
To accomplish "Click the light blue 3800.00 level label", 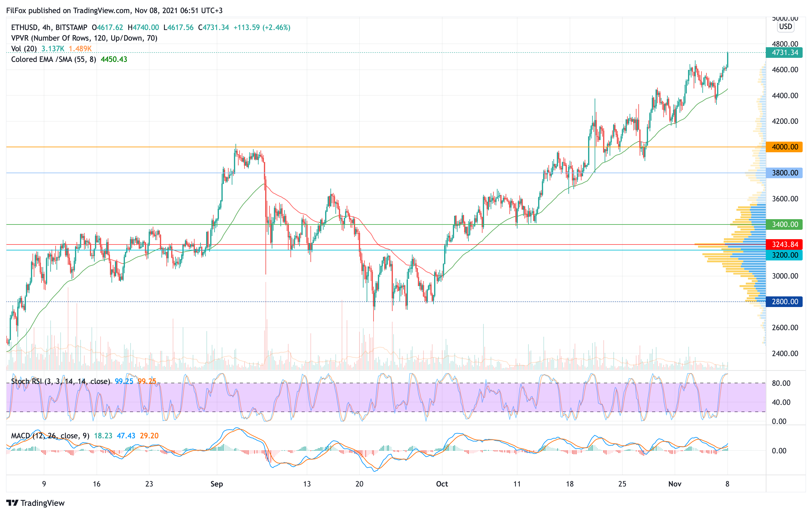I will [784, 173].
